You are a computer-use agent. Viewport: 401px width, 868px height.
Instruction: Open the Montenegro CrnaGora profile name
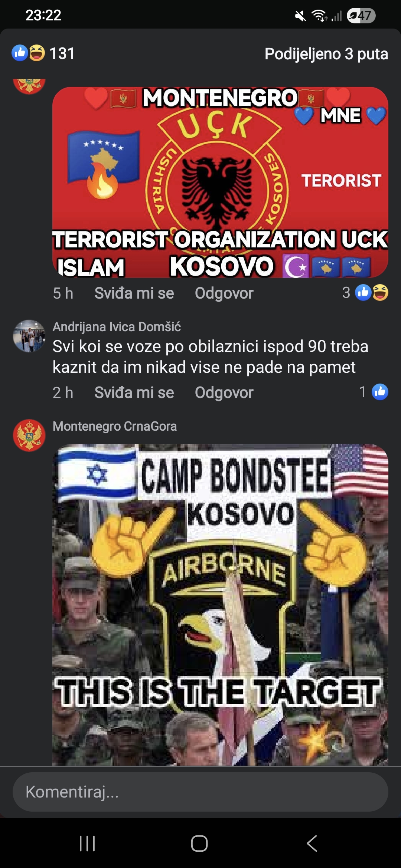(115, 426)
